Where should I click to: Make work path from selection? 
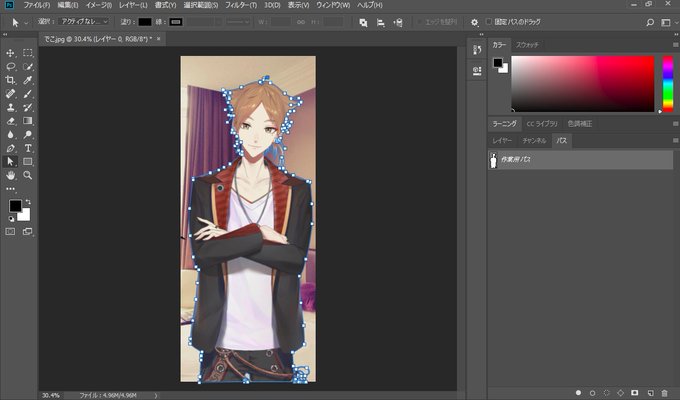[x=621, y=393]
